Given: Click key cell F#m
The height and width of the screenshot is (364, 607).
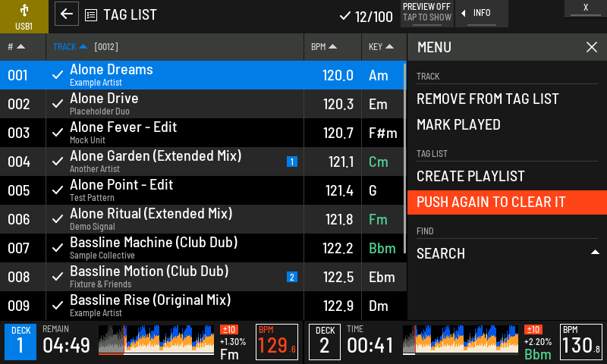Looking at the screenshot, I should coord(383,133).
